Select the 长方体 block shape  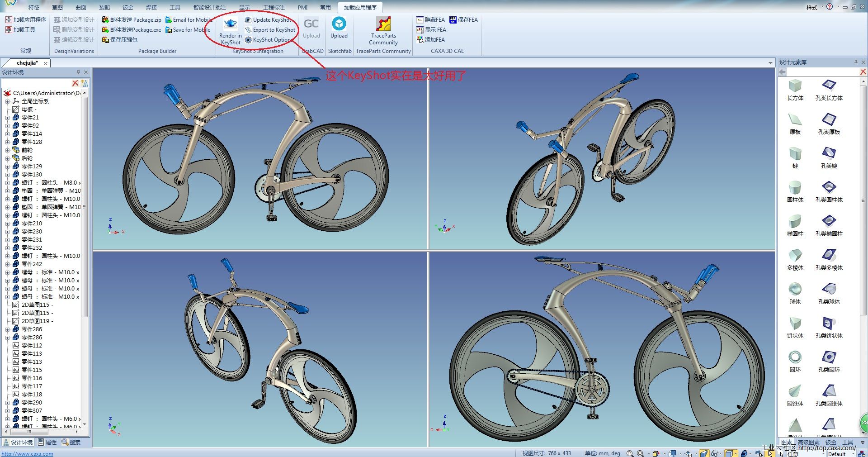[x=795, y=90]
